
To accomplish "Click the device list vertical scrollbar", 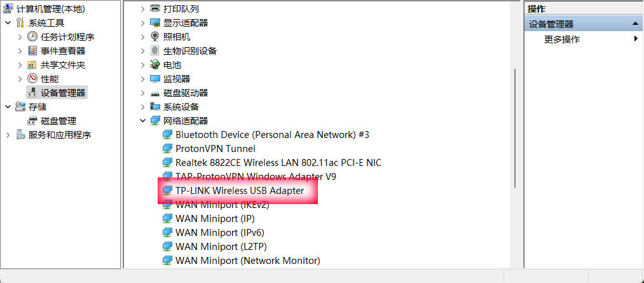I will [x=514, y=95].
